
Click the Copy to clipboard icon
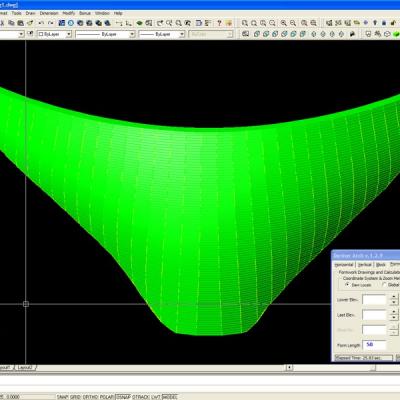[11, 23]
